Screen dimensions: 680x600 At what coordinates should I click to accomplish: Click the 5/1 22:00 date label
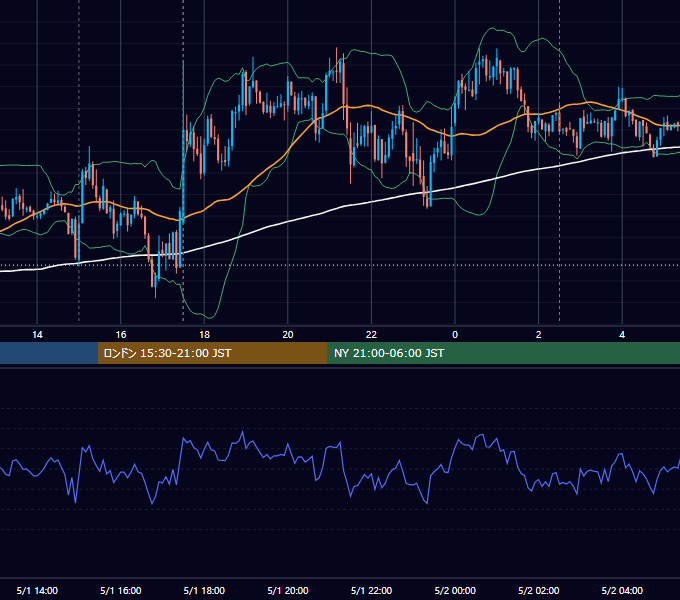[371, 590]
